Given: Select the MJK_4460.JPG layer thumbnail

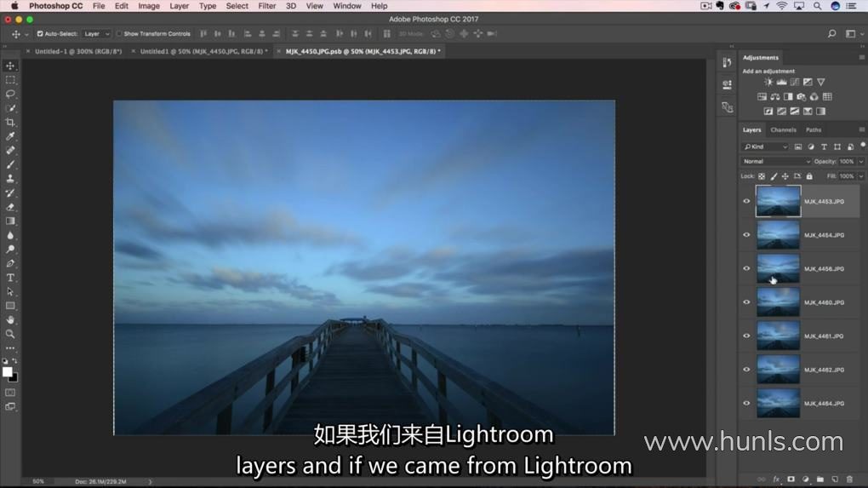Looking at the screenshot, I should (778, 302).
